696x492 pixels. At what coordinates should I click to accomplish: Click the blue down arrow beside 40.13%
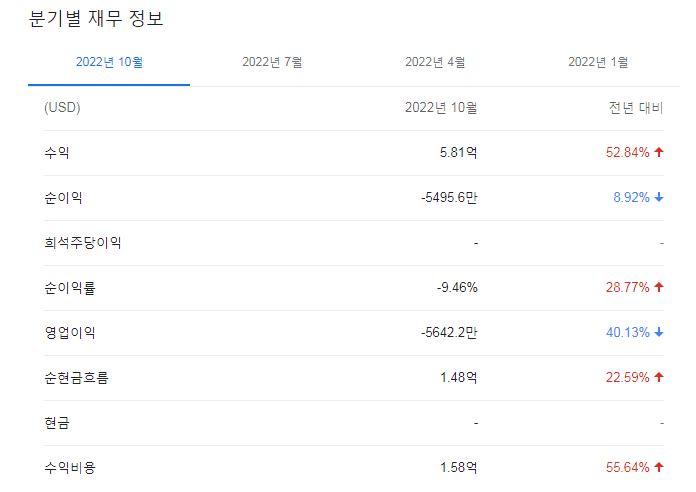pos(659,332)
